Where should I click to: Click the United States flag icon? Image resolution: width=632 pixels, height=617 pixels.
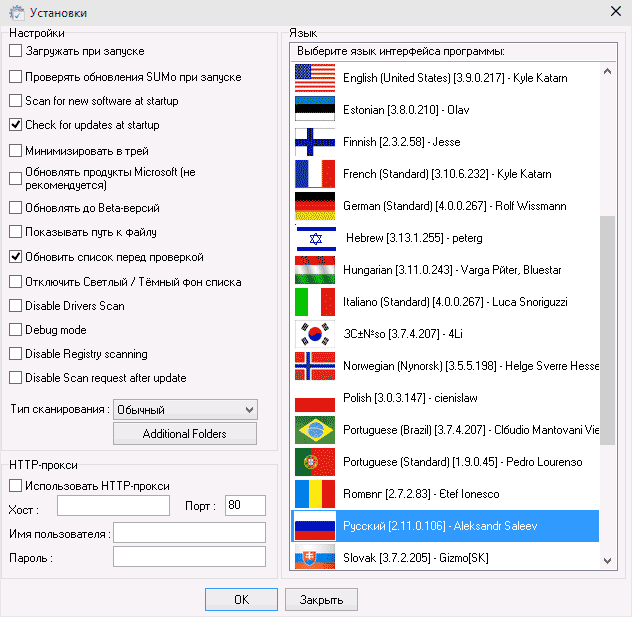[315, 77]
